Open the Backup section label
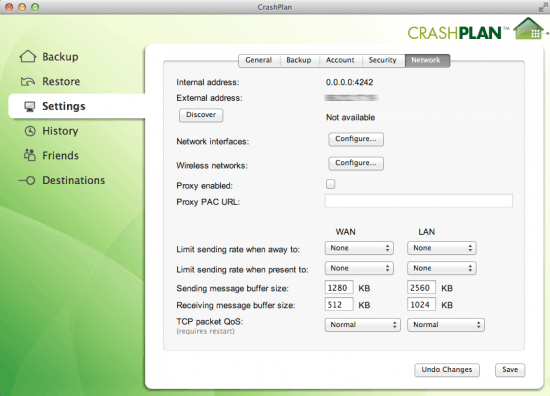This screenshot has height=396, width=550. [x=60, y=57]
